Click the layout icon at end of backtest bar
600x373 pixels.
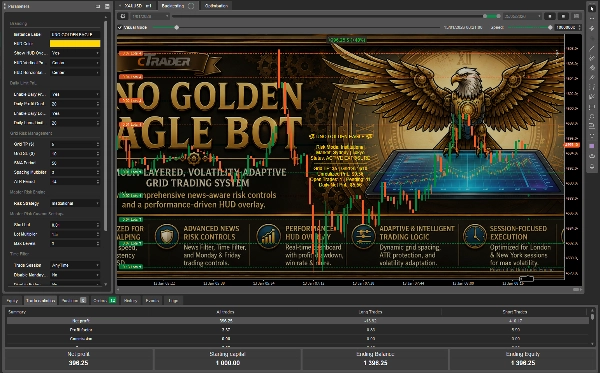coord(576,16)
